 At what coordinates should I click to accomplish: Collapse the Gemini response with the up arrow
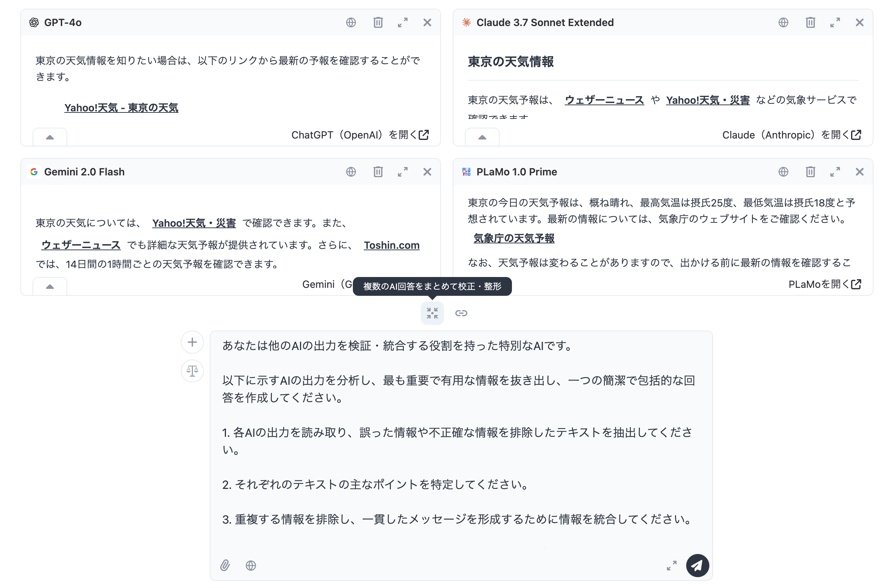point(50,286)
